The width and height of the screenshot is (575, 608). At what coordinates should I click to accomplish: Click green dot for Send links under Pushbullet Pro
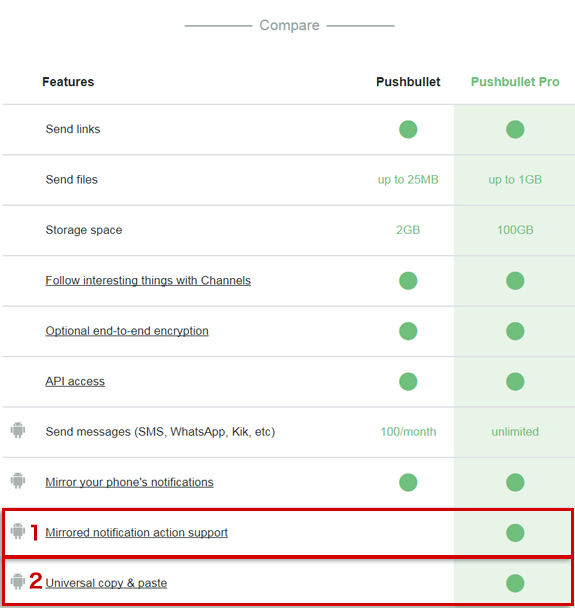click(515, 129)
